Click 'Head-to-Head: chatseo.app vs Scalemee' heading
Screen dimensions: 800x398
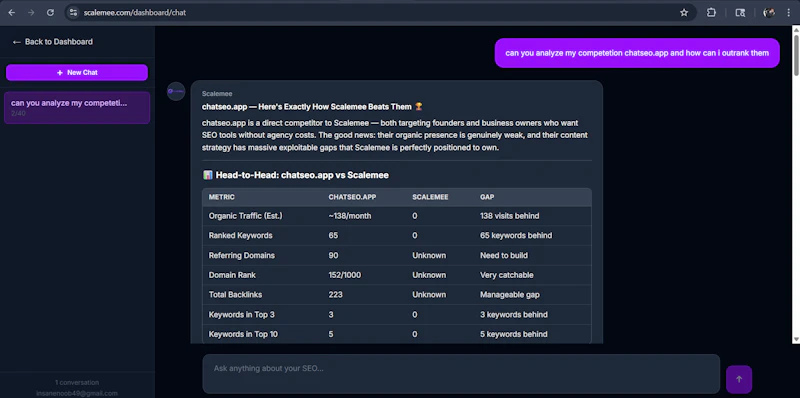[302, 175]
